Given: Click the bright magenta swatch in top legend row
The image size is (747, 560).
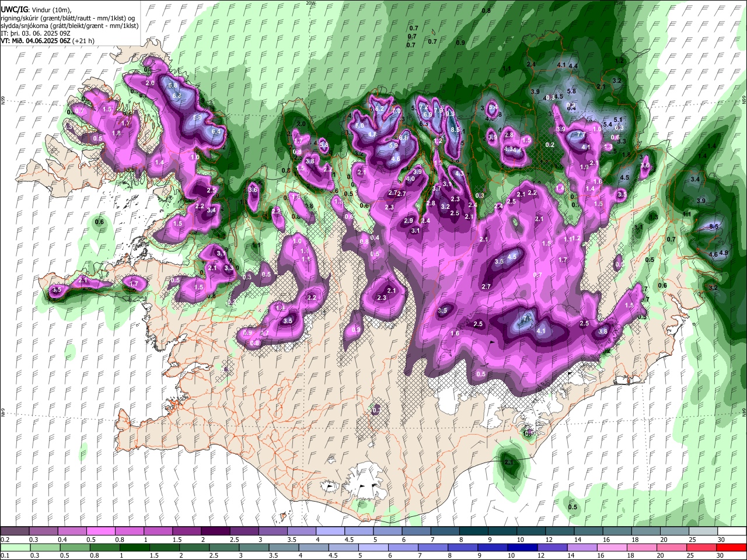Looking at the screenshot, I should tap(101, 531).
